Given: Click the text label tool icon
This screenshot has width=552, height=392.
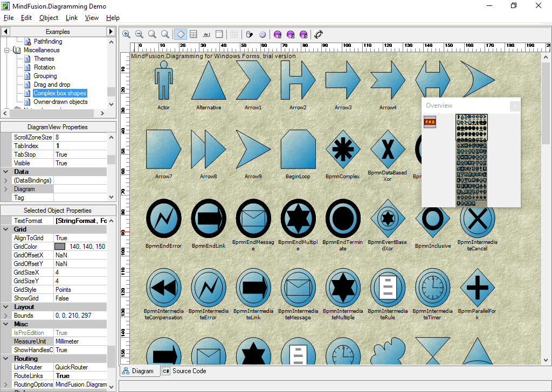Looking at the screenshot, I should 206,34.
